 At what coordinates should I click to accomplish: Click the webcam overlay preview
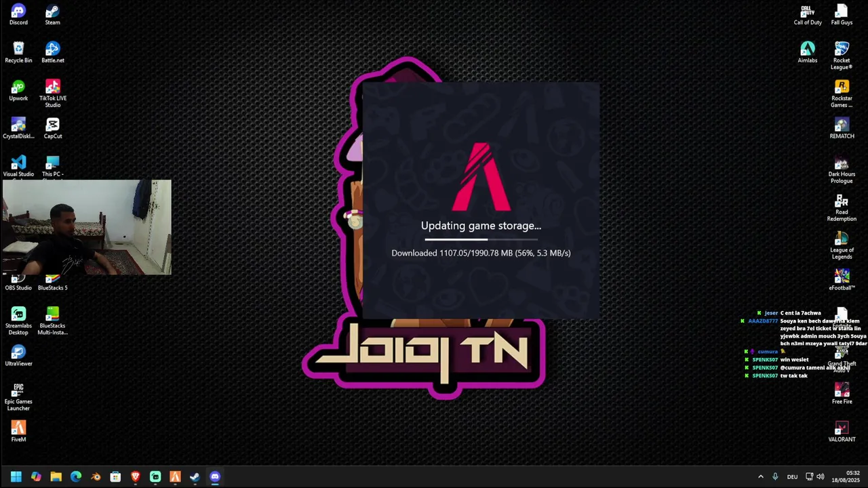point(87,227)
